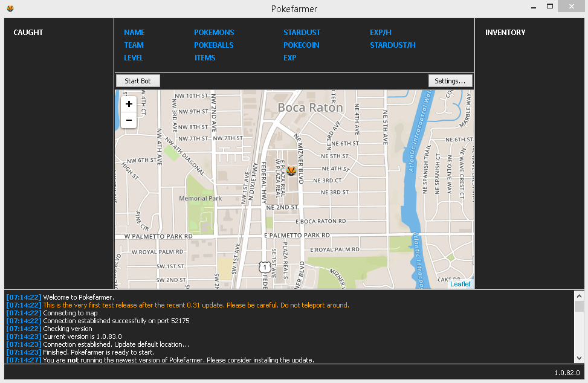Viewport: 588px width, 383px height.
Task: Click the W PALMETTO PARK RD label
Action: [158, 236]
